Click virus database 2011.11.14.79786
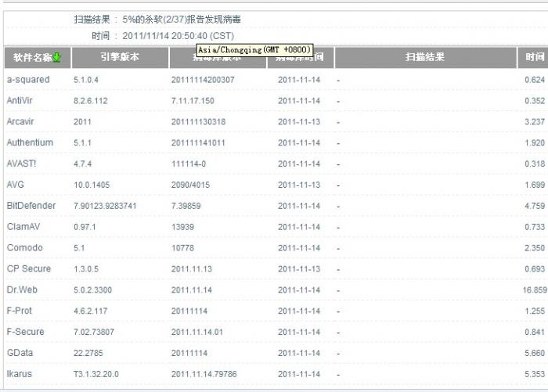 click(x=204, y=374)
